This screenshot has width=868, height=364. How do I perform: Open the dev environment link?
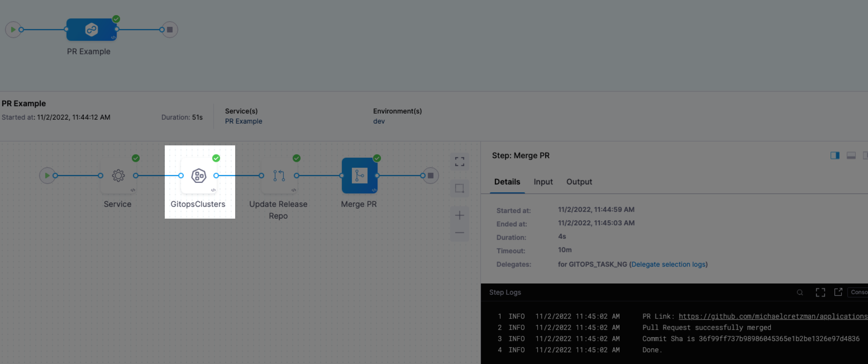(x=379, y=121)
